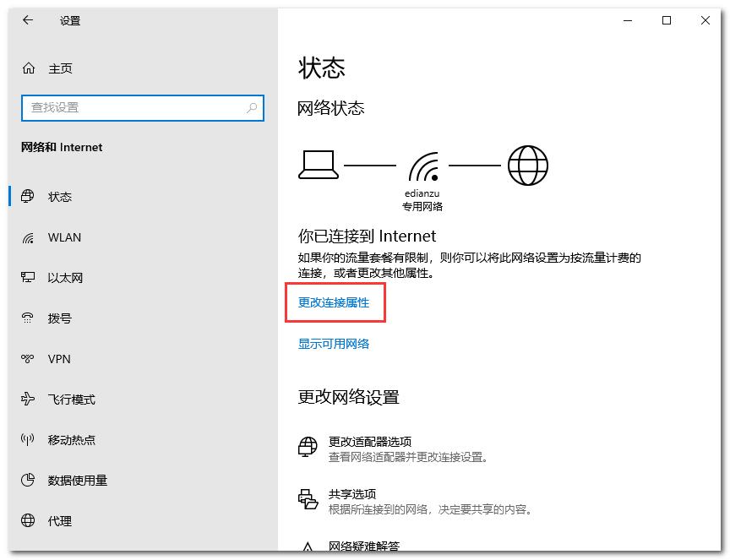Click the 主页 home icon

[x=28, y=68]
